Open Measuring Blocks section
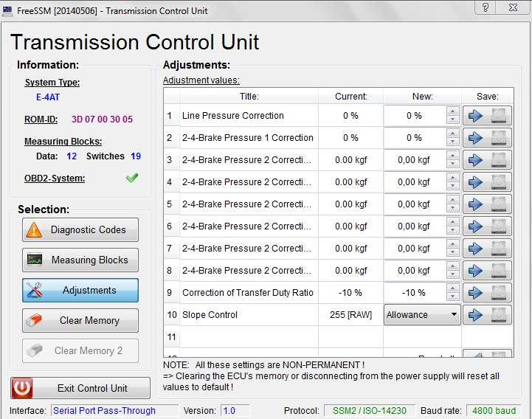532x419 pixels. tap(80, 260)
